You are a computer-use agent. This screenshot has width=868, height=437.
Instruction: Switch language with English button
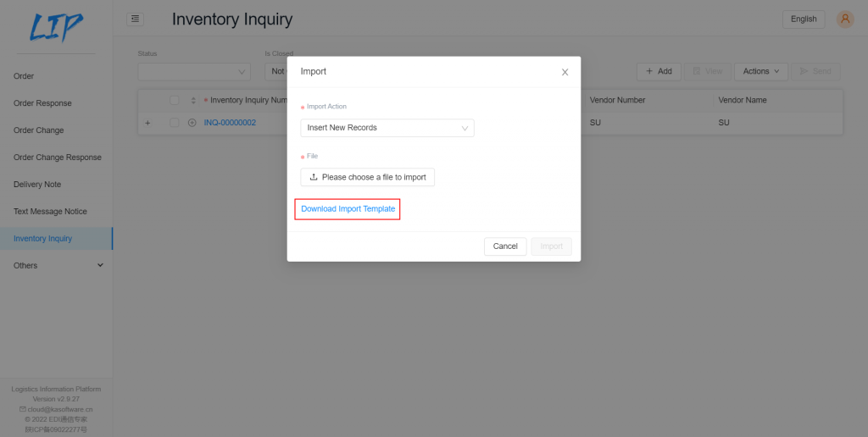click(x=804, y=19)
